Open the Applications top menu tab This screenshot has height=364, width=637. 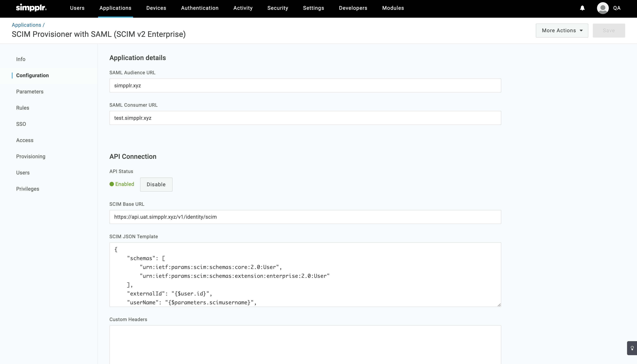click(115, 8)
